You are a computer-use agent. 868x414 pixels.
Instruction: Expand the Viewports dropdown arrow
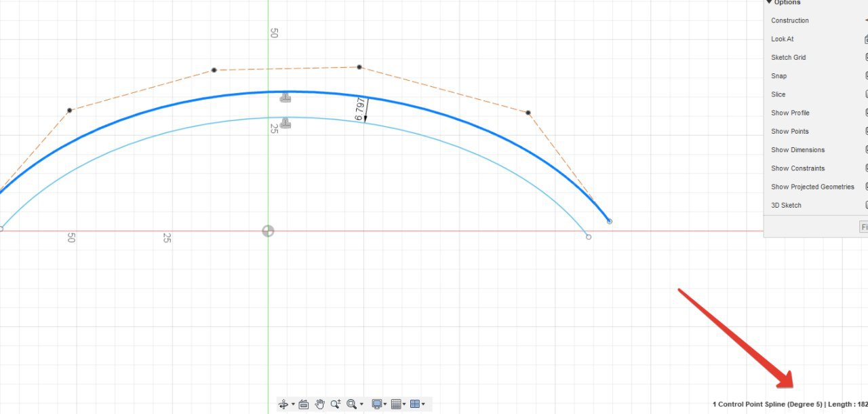click(x=423, y=404)
